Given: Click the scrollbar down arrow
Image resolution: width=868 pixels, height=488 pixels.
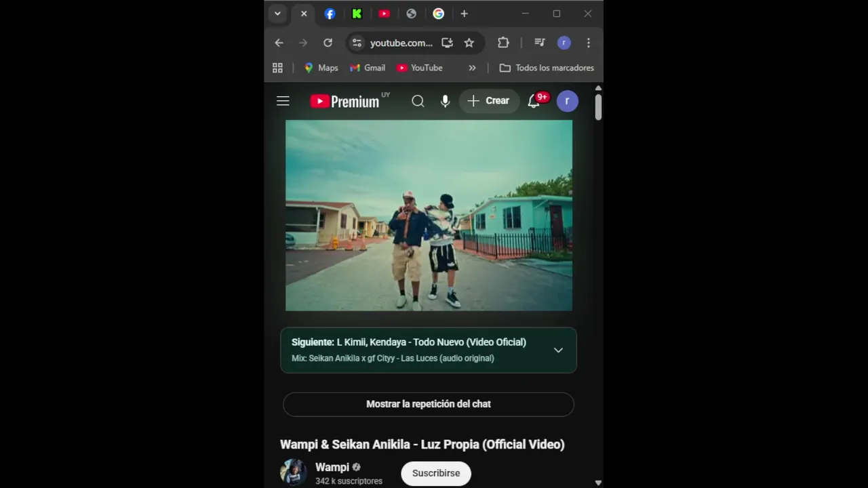Looking at the screenshot, I should tap(598, 483).
